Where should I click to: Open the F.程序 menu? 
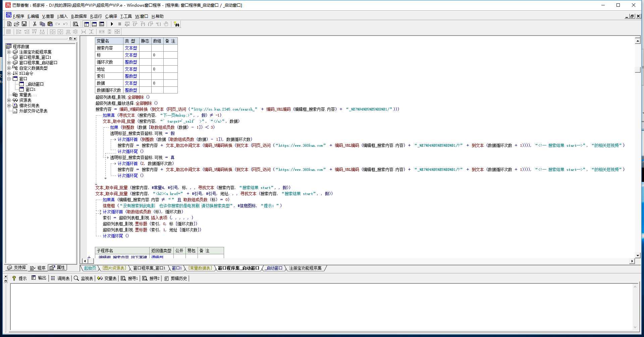coord(18,16)
